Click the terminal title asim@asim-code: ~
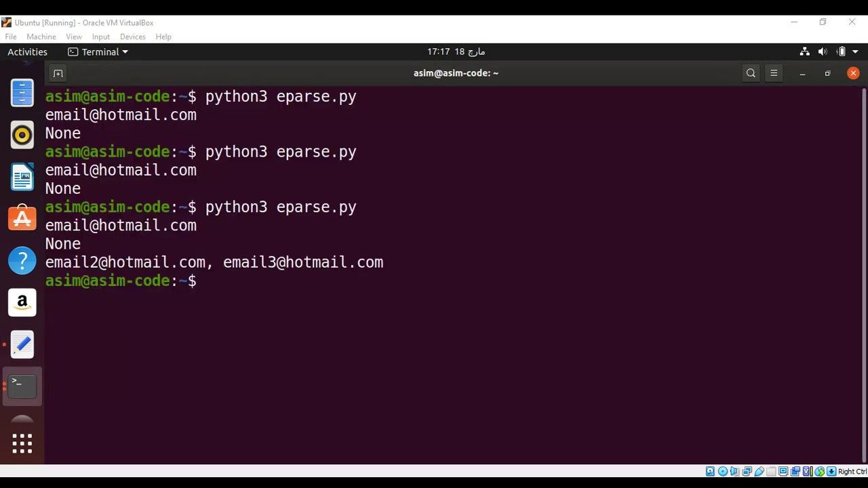Viewport: 868px width, 488px height. (456, 73)
